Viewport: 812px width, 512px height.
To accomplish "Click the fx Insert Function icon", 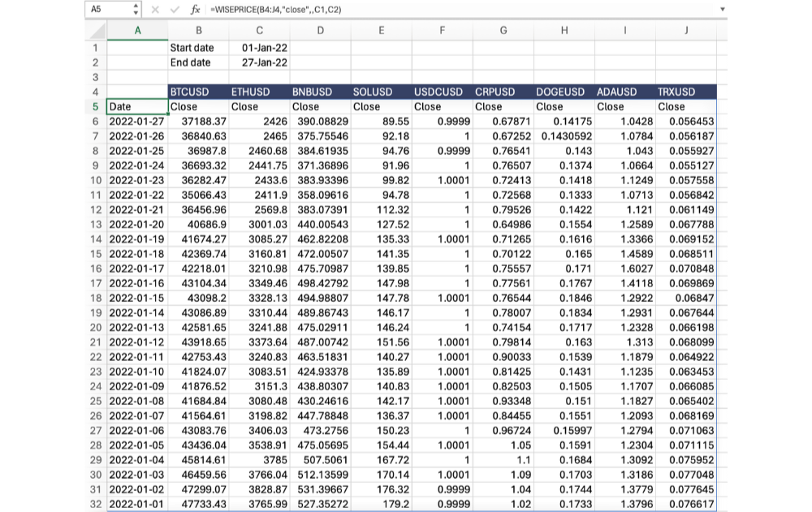I will (195, 9).
